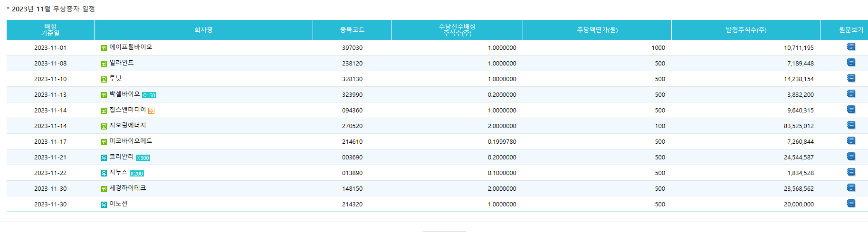The image size is (868, 232).
Task: Go to the 세경하이테크 company page
Action: [127, 188]
